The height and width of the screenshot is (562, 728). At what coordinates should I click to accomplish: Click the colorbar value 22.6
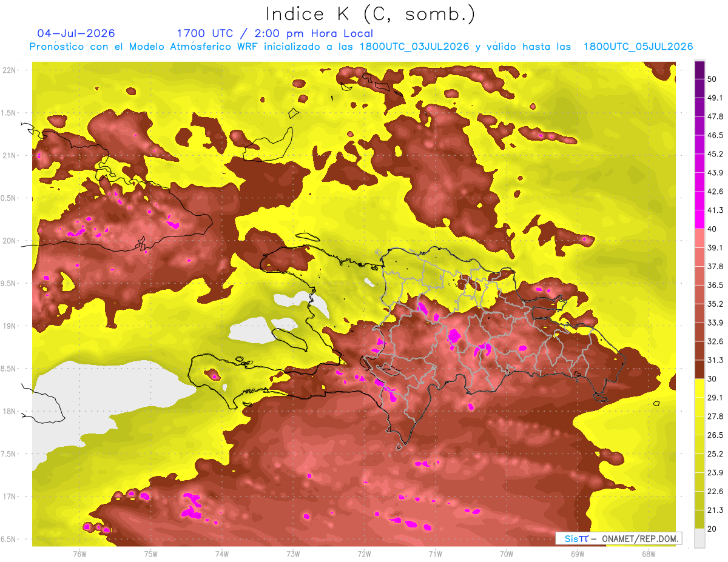715,491
